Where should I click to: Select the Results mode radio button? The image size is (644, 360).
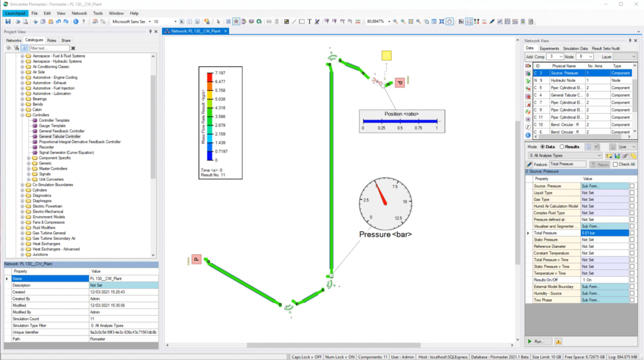click(x=562, y=146)
